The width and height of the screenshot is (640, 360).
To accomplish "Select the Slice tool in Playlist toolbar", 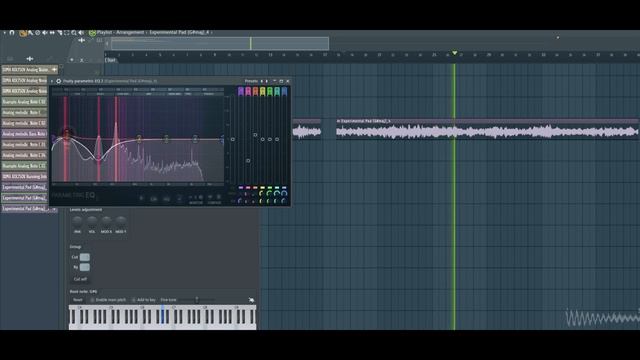I will (x=60, y=33).
